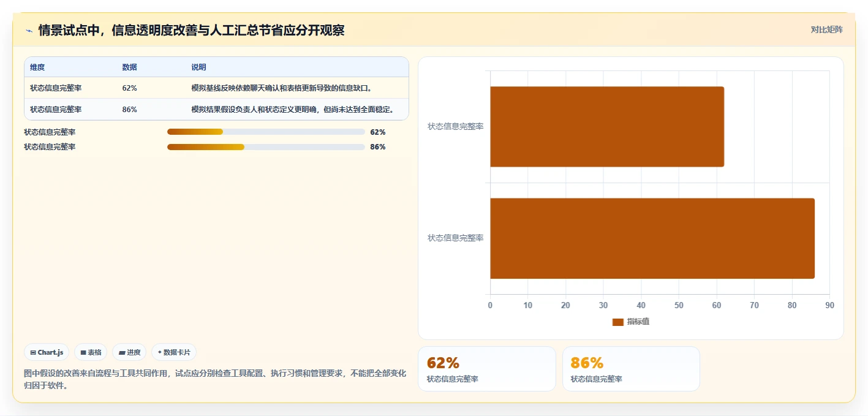Open the 62% data card

(x=487, y=369)
